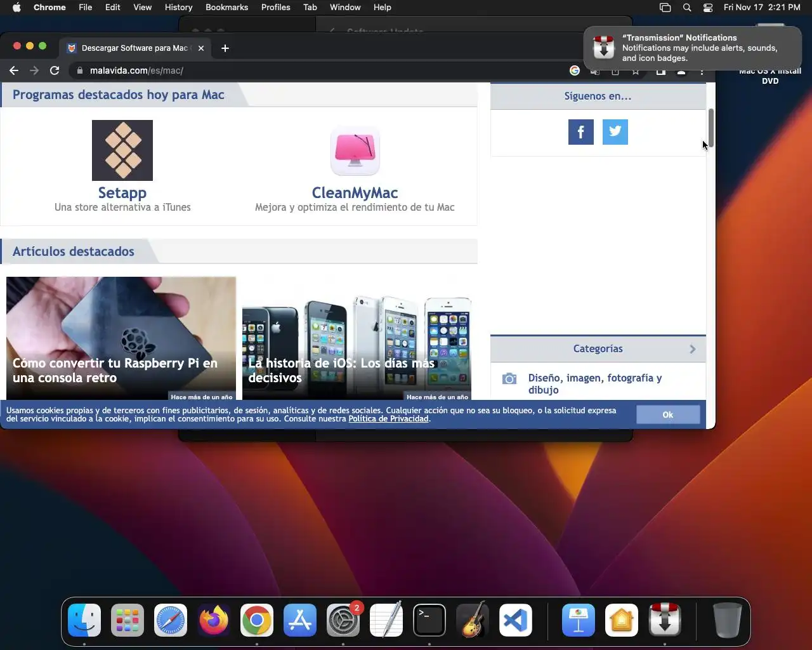Open the Bookmarks menu
Screen dimensions: 812x650
click(x=226, y=7)
